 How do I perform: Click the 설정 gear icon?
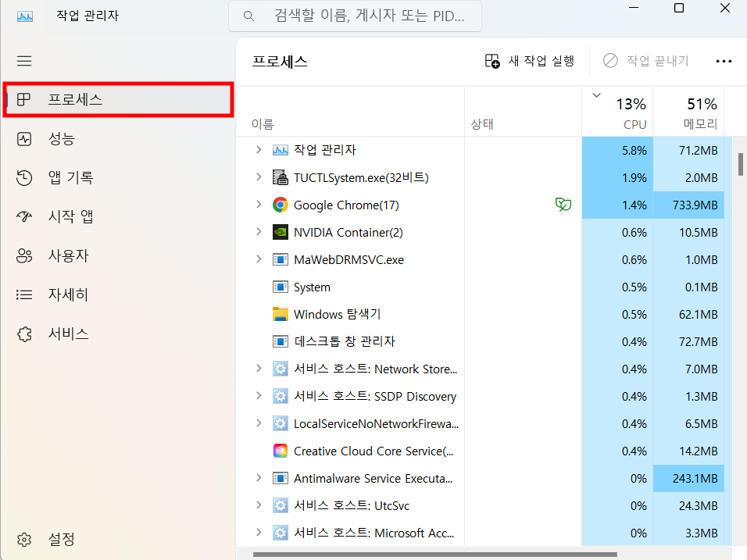[x=24, y=540]
